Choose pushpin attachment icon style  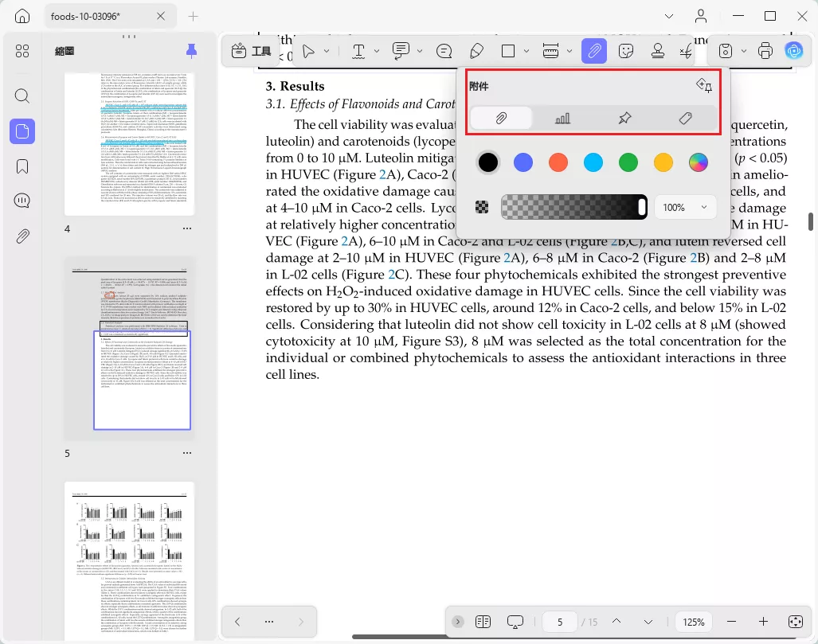[624, 119]
